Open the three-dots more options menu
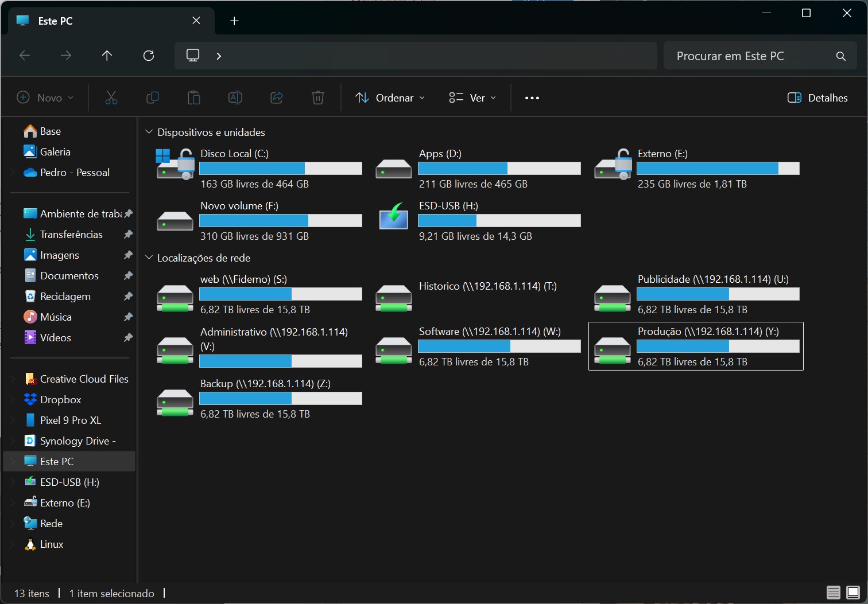Screen dimensions: 868x604 [532, 98]
